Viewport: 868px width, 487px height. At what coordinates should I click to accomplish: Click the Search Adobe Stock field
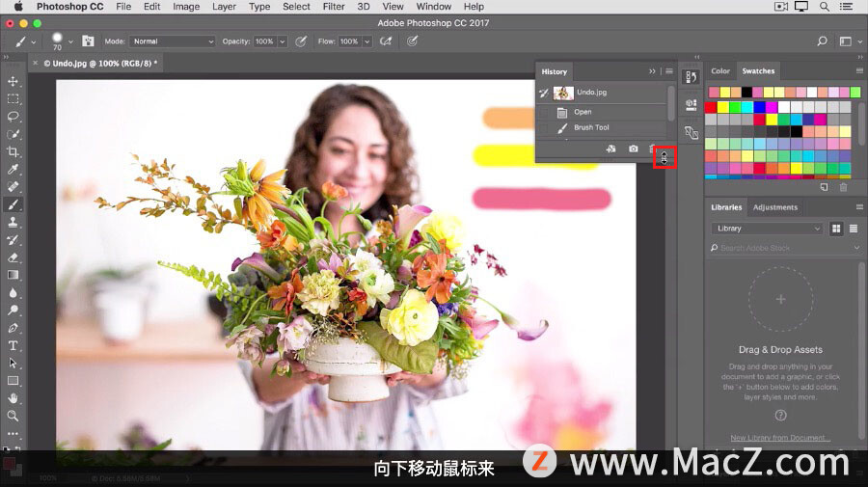(785, 248)
